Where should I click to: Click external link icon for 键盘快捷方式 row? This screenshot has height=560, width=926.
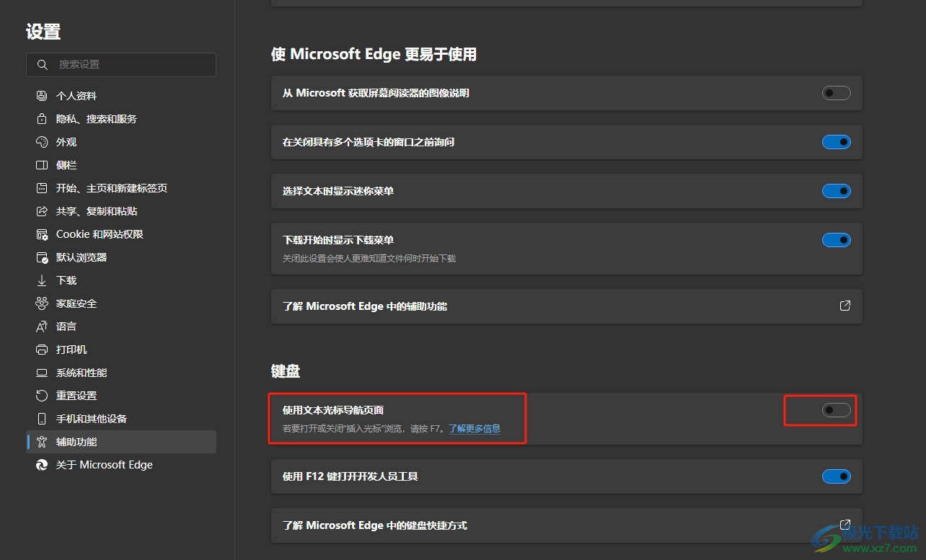click(x=845, y=525)
